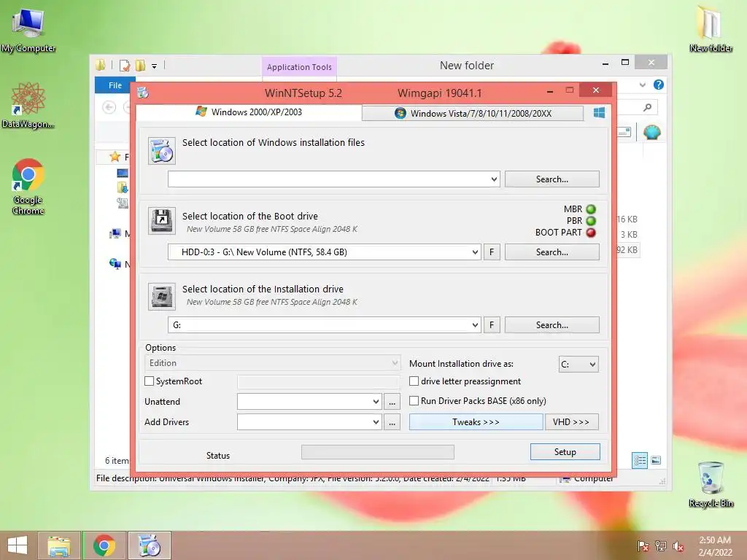Click the Status progress bar
The height and width of the screenshot is (560, 747).
point(378,452)
